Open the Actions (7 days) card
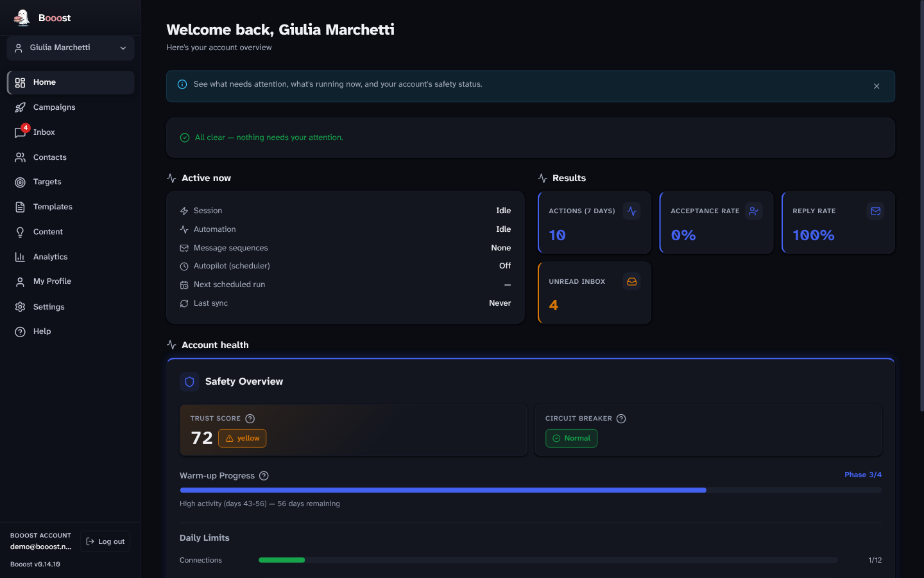 595,223
